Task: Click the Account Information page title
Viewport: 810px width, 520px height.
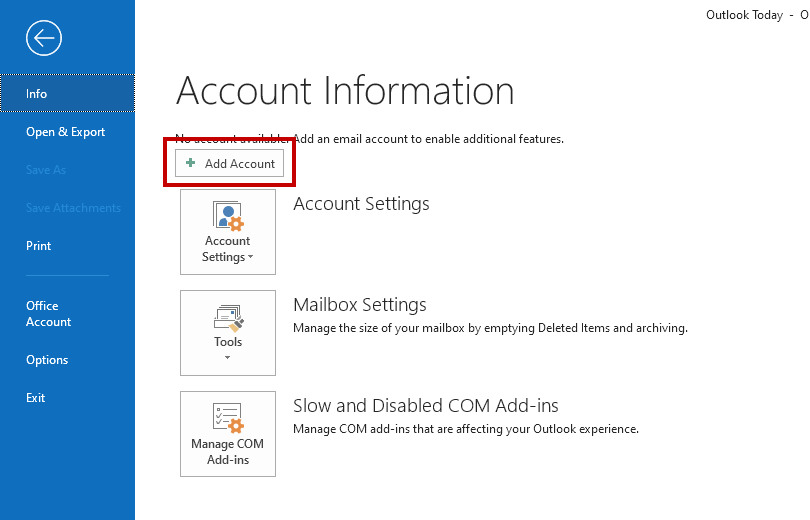Action: [345, 91]
